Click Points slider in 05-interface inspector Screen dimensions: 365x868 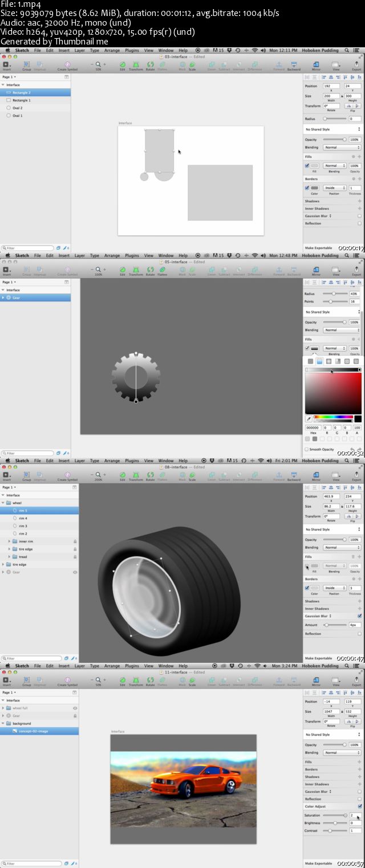(335, 301)
